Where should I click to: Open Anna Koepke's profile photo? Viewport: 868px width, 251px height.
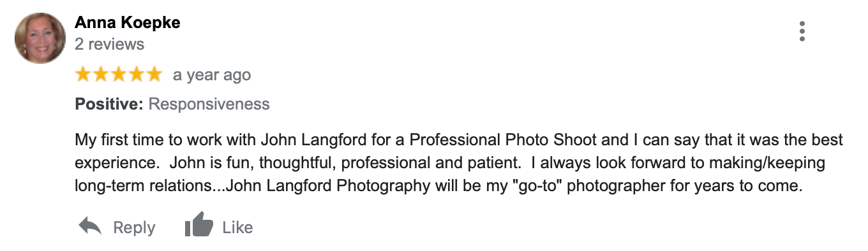(40, 38)
